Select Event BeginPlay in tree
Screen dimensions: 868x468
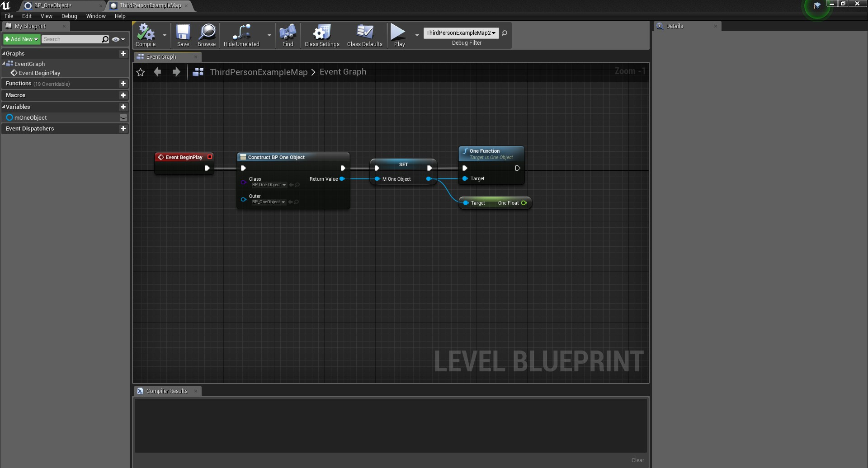(x=39, y=73)
